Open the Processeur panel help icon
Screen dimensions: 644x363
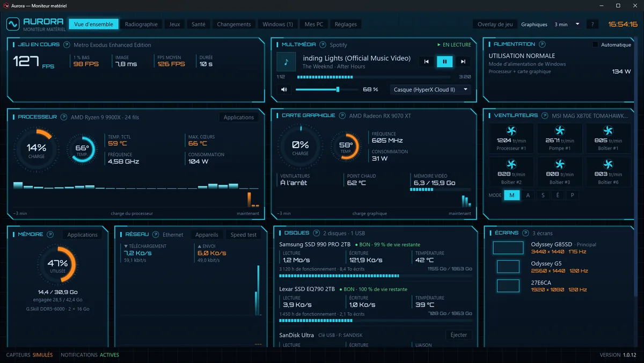[x=64, y=117]
